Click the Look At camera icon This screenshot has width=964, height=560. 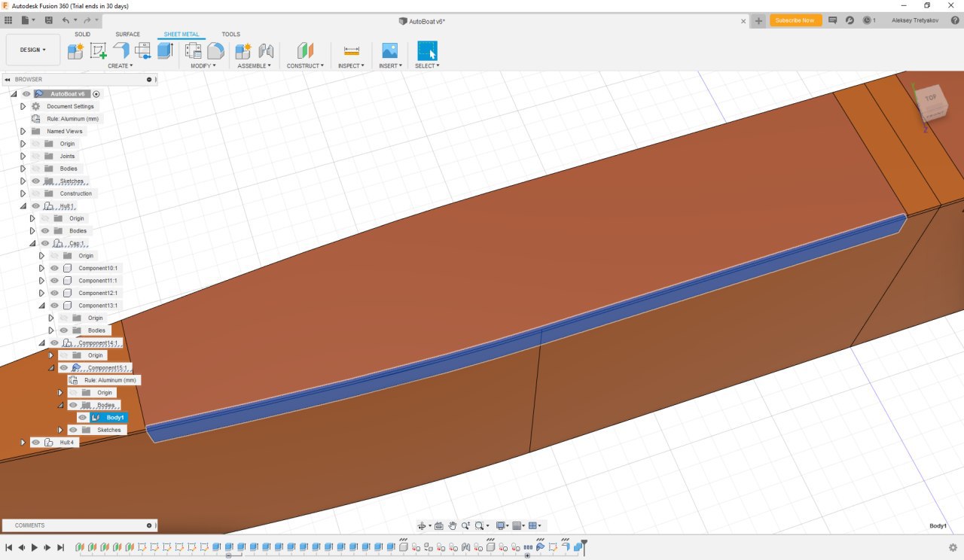(x=438, y=525)
